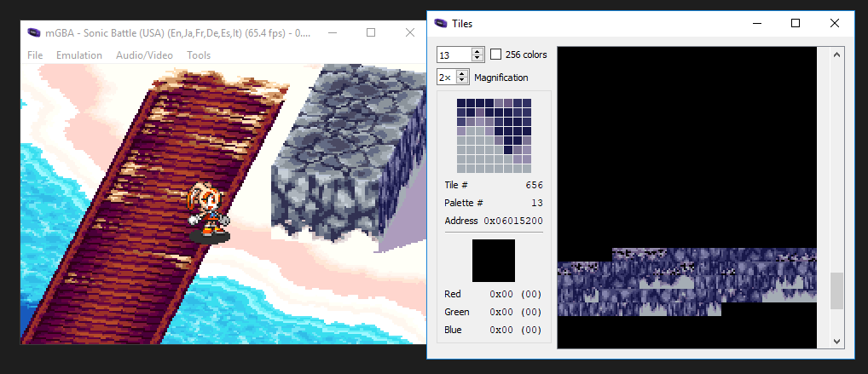Click the mGBA icon in Tiles title bar
The width and height of the screenshot is (868, 374).
(x=441, y=23)
